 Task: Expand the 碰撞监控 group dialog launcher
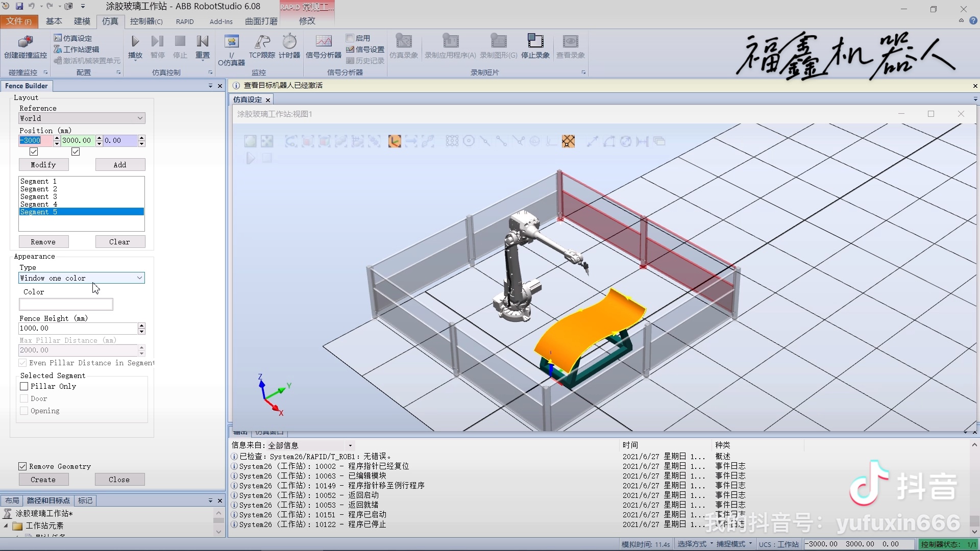coord(45,72)
